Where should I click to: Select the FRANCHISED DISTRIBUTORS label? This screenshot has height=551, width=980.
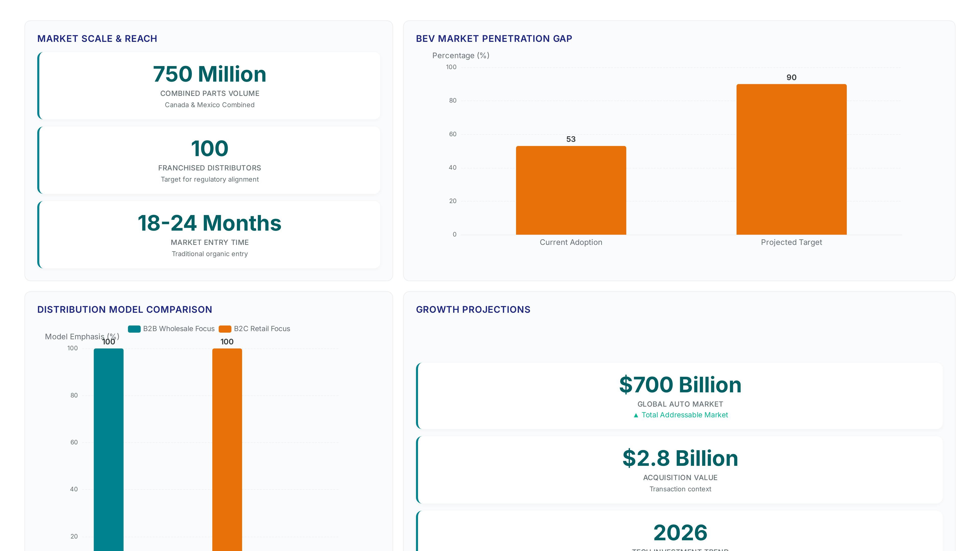[x=210, y=168]
